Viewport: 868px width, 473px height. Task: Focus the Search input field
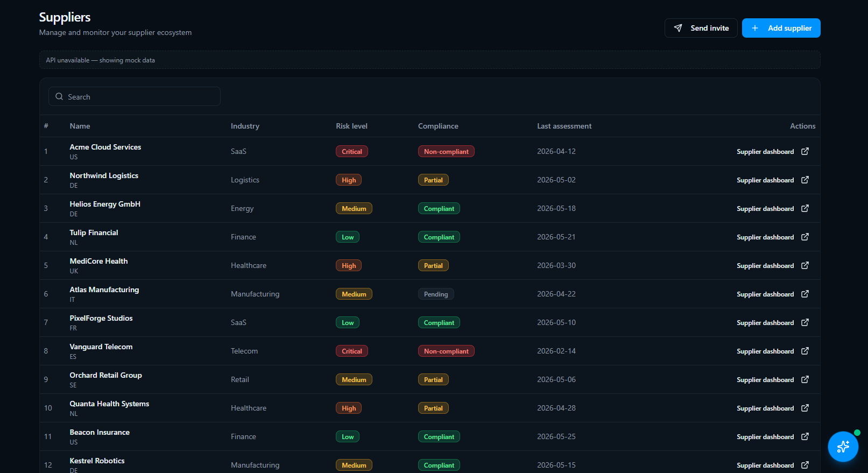coord(135,96)
